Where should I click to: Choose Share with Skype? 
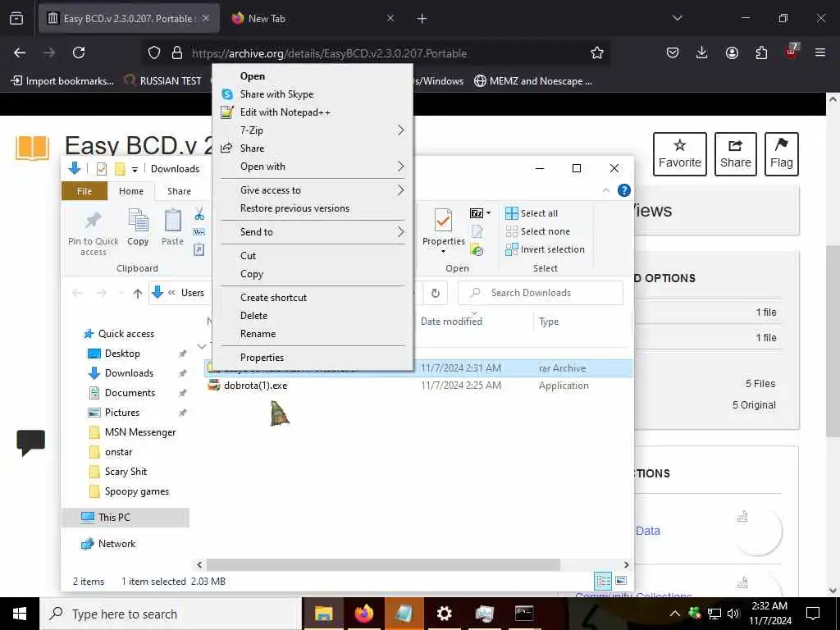[313, 94]
